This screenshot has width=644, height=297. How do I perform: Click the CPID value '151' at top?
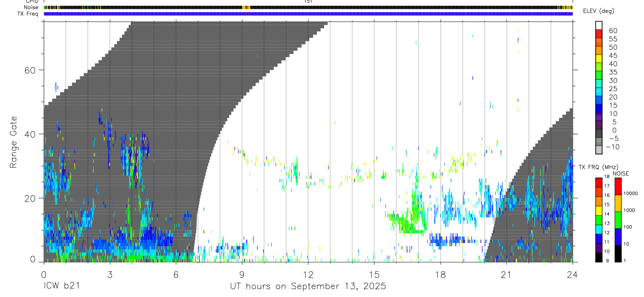[308, 2]
